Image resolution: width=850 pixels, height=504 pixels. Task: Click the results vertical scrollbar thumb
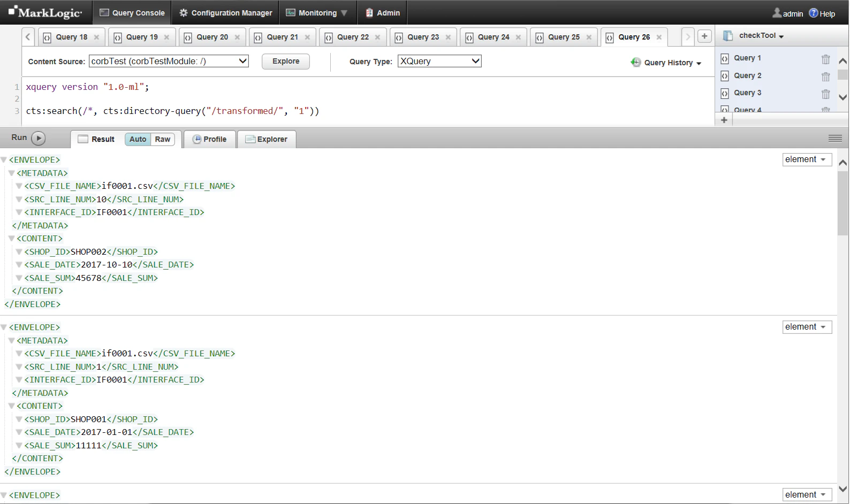pos(843,203)
